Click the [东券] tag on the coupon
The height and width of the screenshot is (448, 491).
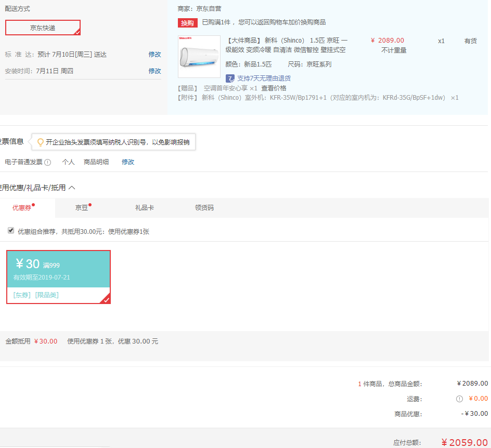pyautogui.click(x=22, y=295)
